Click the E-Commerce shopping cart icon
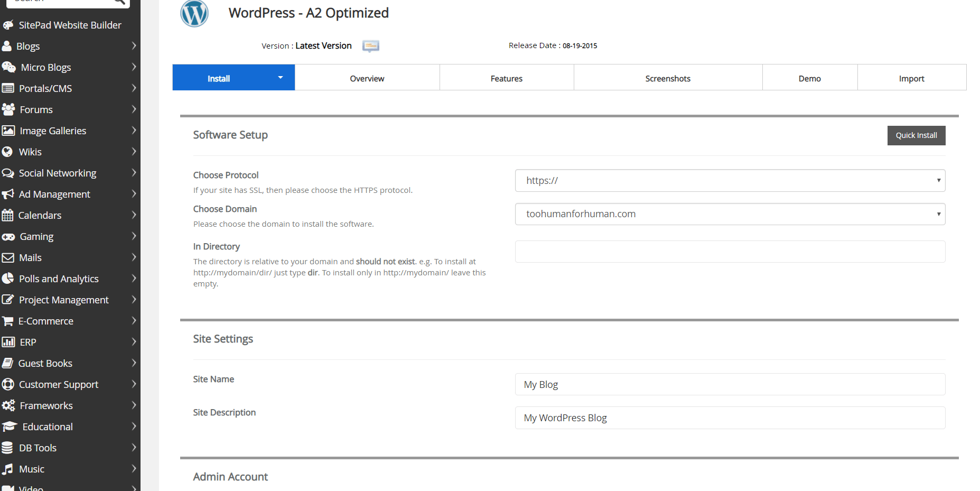The height and width of the screenshot is (491, 980). 7,321
